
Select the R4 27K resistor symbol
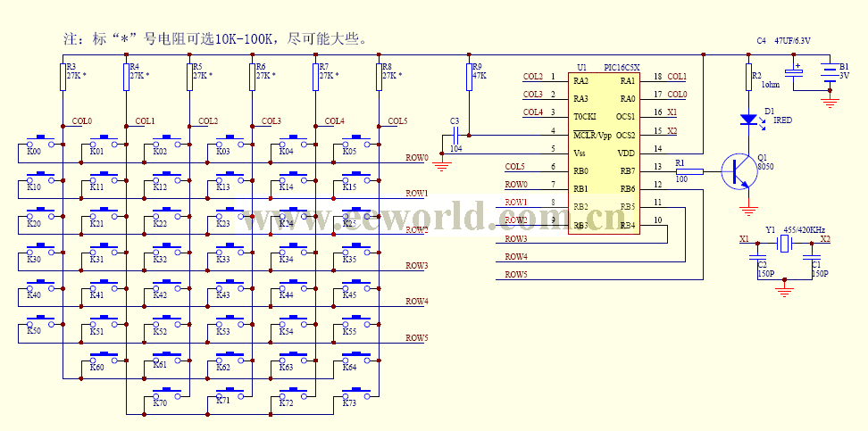[126, 77]
